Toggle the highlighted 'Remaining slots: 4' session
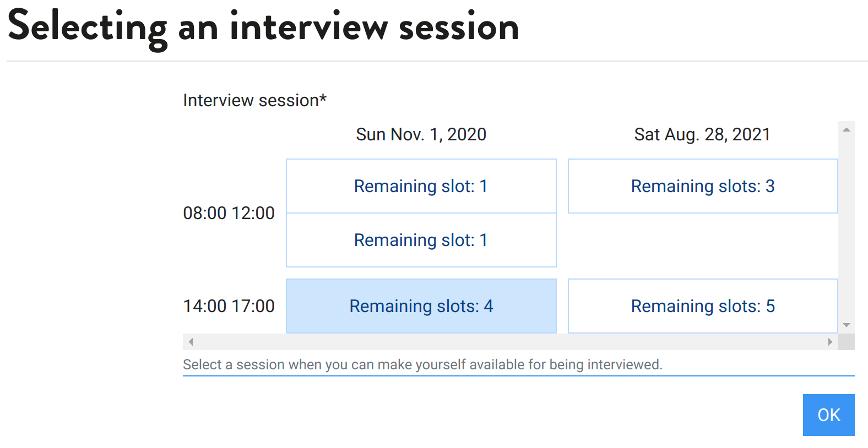Screen dimensions: 868x448 (x=421, y=306)
